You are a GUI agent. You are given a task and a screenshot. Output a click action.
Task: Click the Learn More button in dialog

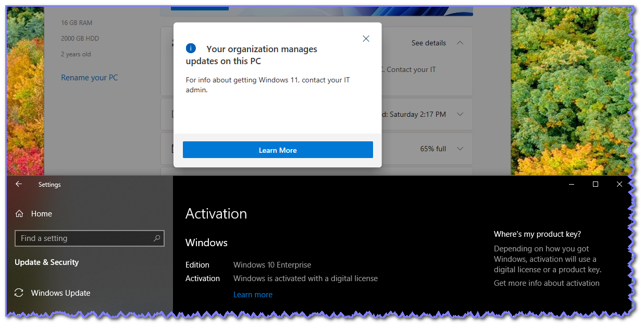(x=278, y=150)
